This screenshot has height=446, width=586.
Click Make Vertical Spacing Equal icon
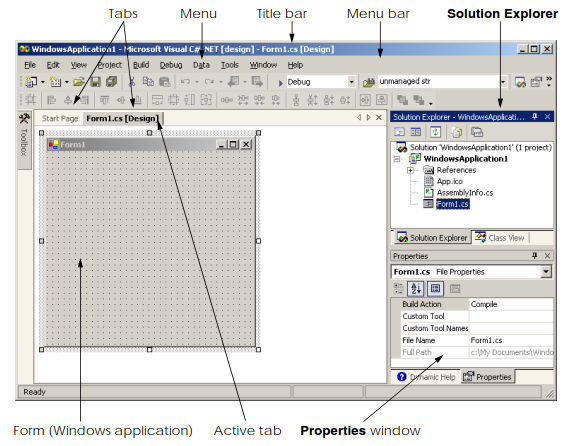(x=296, y=100)
